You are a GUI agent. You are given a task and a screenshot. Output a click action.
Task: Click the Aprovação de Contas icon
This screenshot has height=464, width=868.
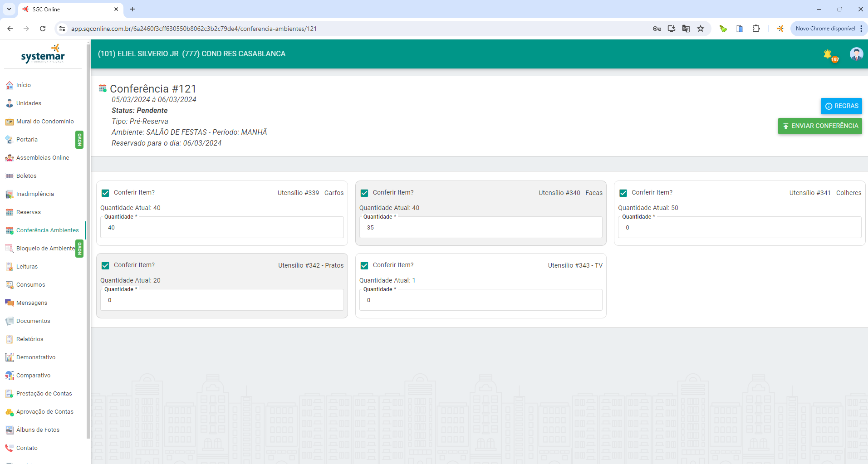(x=9, y=412)
